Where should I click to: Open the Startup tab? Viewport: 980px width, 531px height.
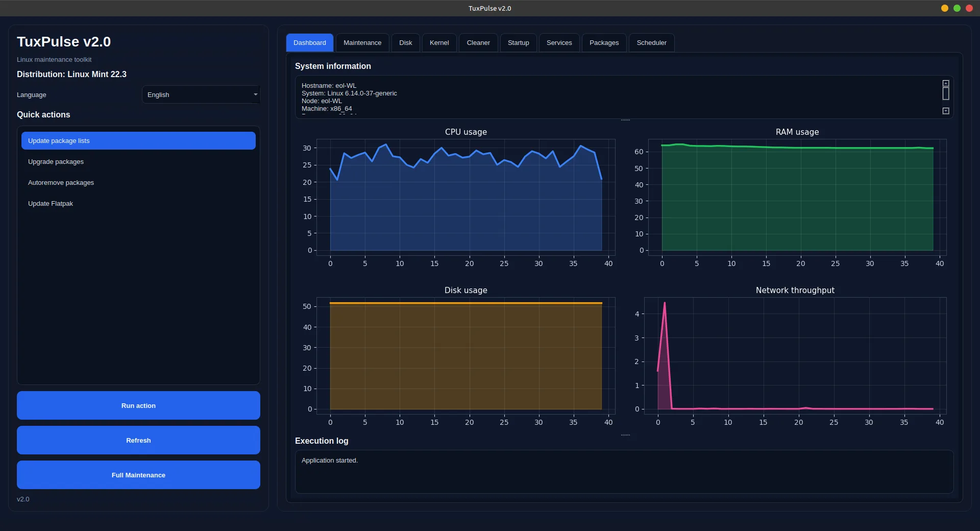click(x=518, y=43)
